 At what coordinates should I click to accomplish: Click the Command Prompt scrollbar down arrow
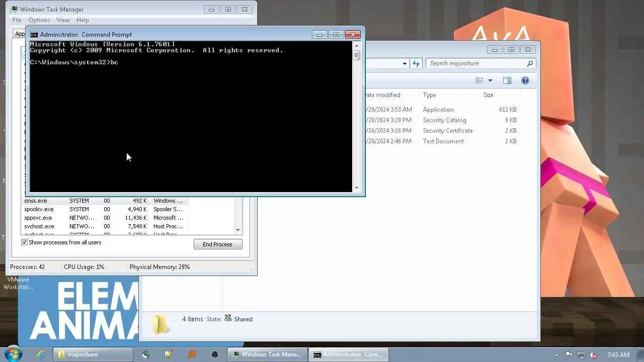[357, 188]
